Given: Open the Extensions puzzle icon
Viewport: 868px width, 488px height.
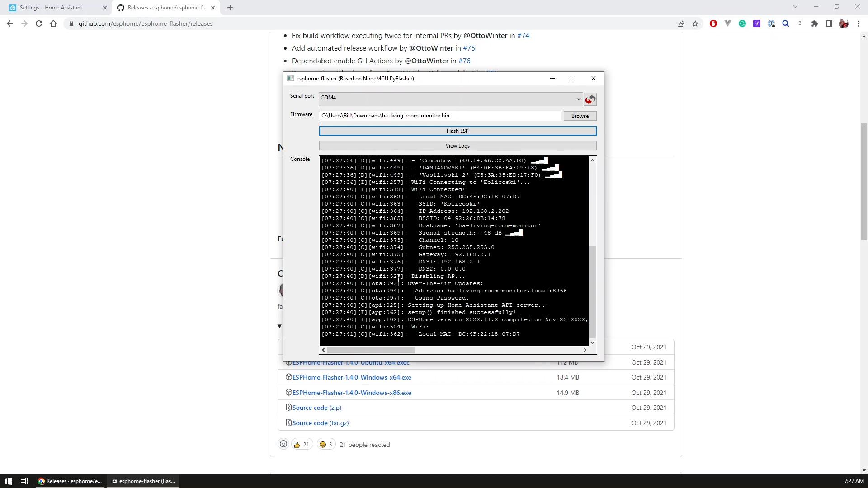Looking at the screenshot, I should tap(814, 23).
